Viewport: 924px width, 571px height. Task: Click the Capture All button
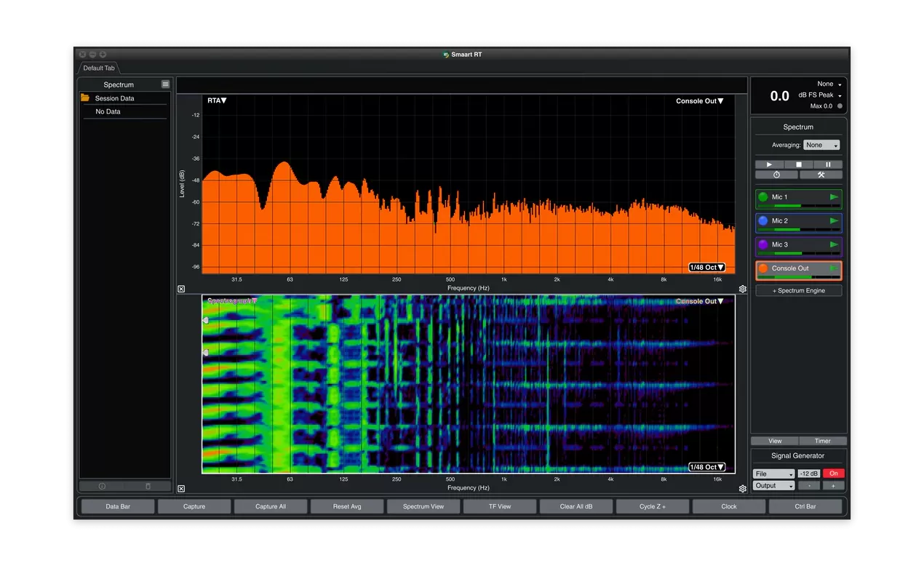point(271,506)
